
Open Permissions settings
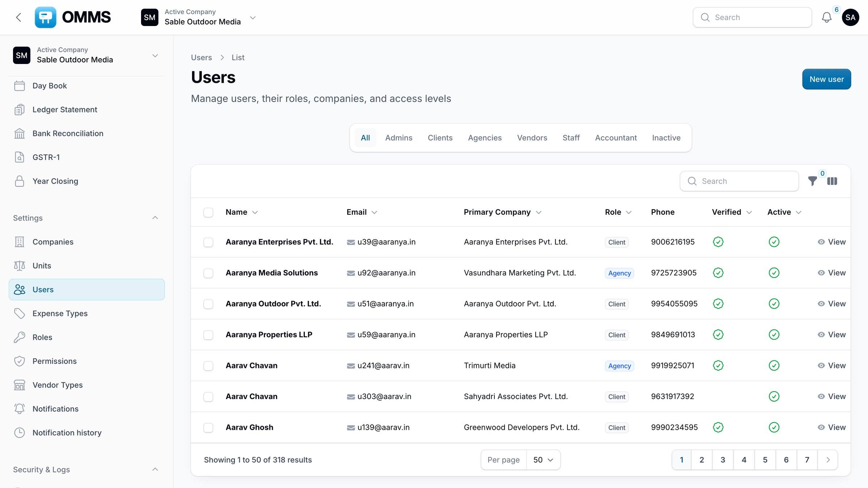tap(87, 361)
